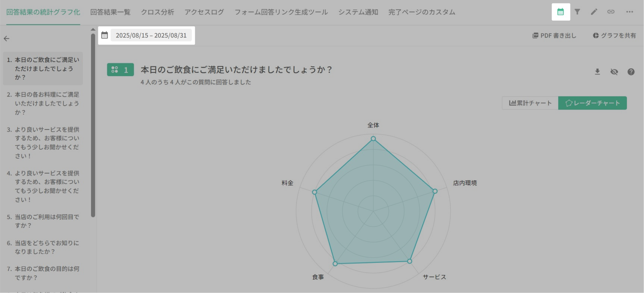Go to the アクセスログ tab
This screenshot has width=644, height=293.
204,12
